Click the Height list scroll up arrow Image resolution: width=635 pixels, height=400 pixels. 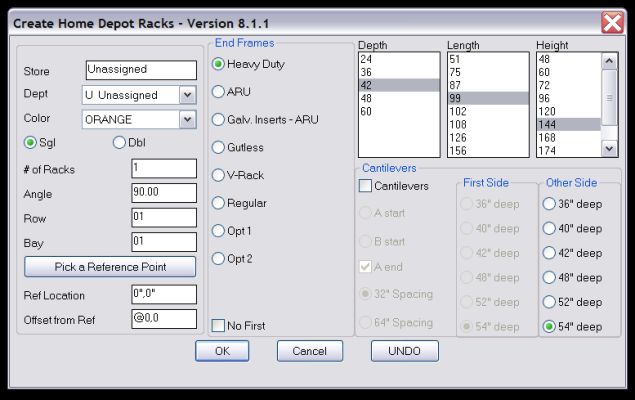609,61
